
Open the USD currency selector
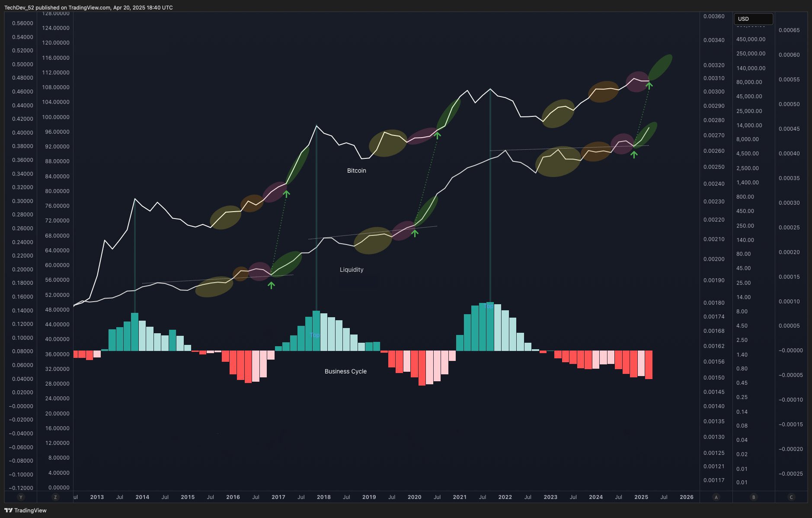(753, 19)
